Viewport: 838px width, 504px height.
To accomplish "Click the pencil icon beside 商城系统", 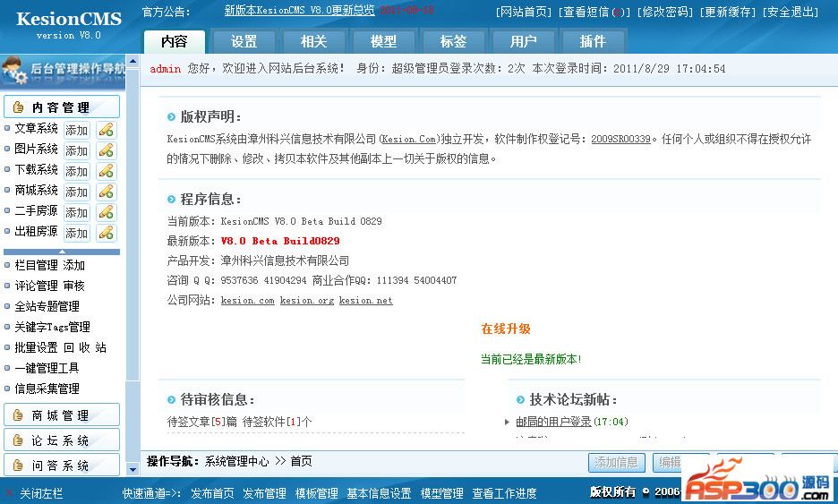I will click(x=107, y=192).
